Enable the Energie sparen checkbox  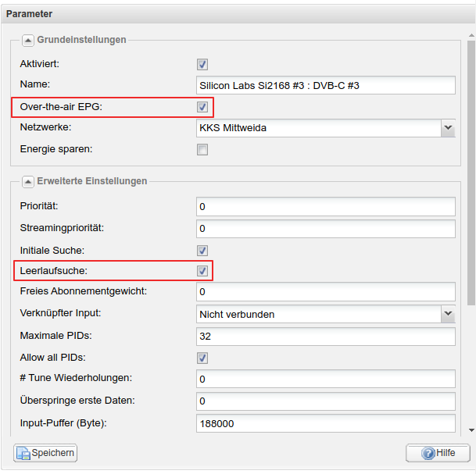[x=202, y=149]
